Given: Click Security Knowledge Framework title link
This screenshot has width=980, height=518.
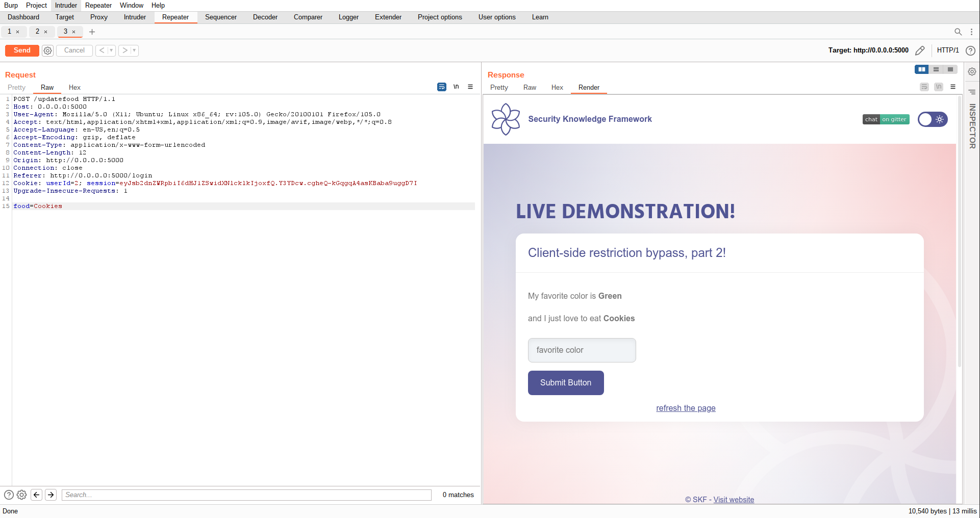Looking at the screenshot, I should point(590,119).
